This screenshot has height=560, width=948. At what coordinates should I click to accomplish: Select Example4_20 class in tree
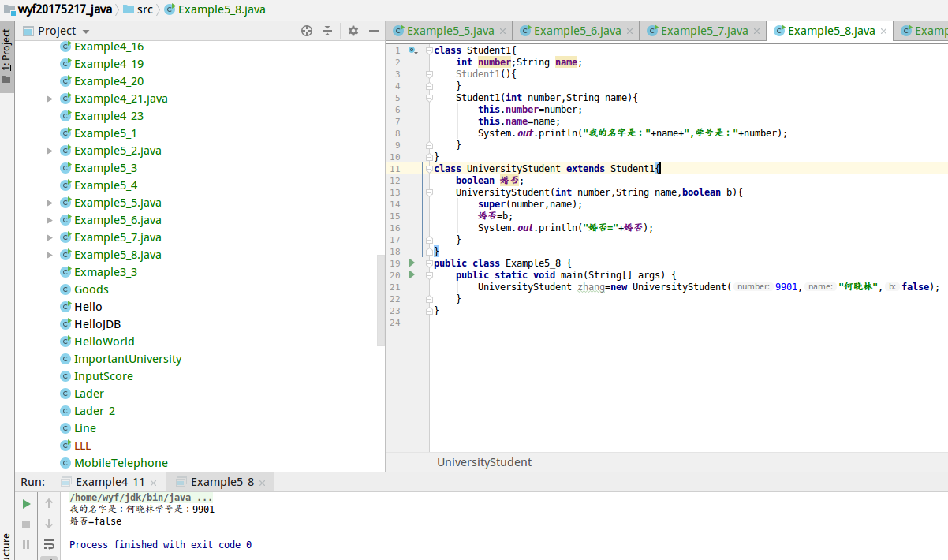[x=109, y=81]
